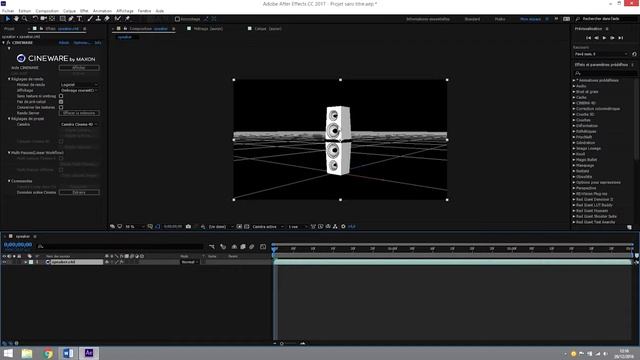Image resolution: width=640 pixels, height=360 pixels.
Task: Click the Afficher button for Aide CINEWARE
Action: (x=79, y=68)
